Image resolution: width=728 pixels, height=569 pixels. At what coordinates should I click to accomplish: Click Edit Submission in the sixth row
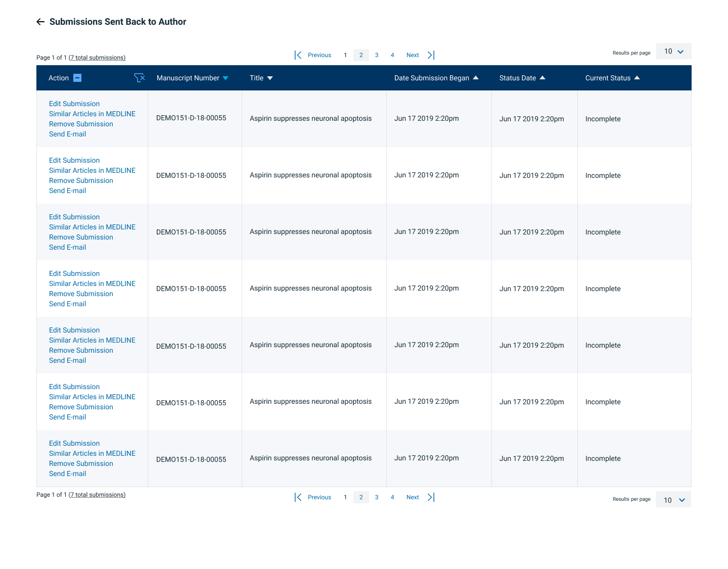[x=74, y=387]
